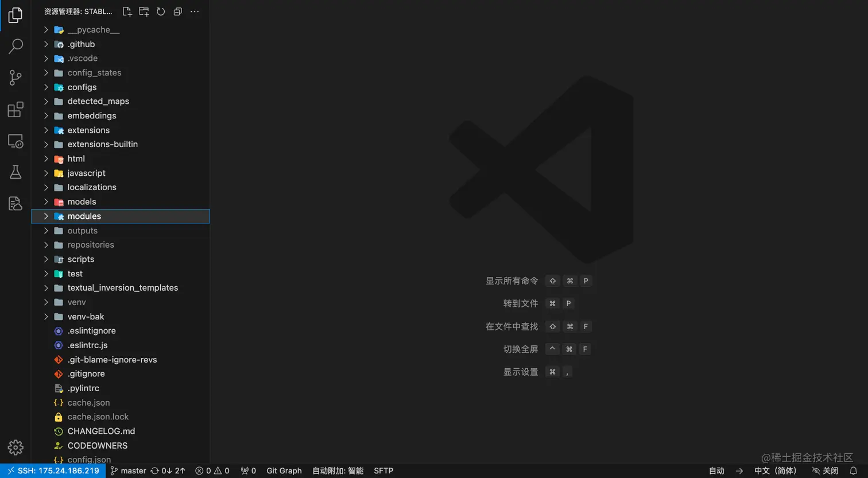The width and height of the screenshot is (868, 478).
Task: Open the CODEOWNERS file
Action: [121, 446]
